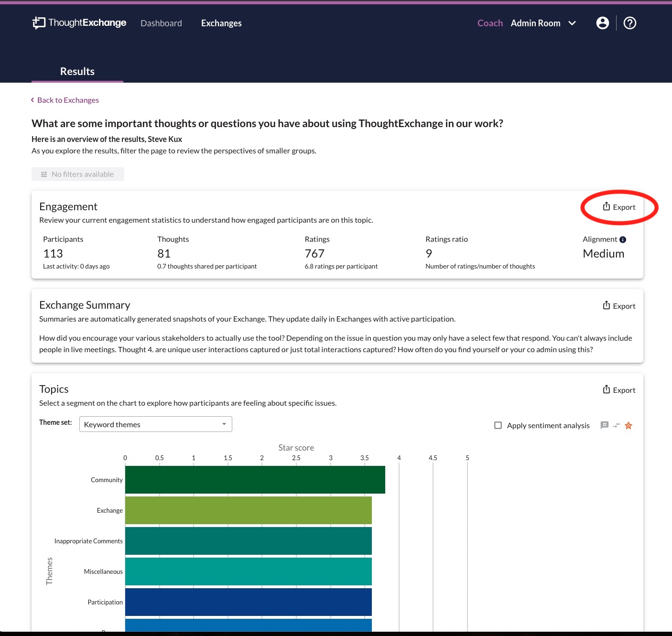Click the Miscellaneous theme label

(103, 571)
